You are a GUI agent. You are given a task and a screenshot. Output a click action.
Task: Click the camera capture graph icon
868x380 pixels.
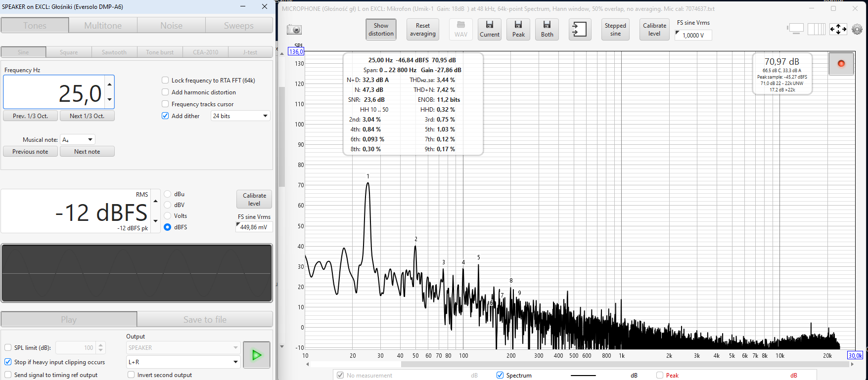pos(294,30)
